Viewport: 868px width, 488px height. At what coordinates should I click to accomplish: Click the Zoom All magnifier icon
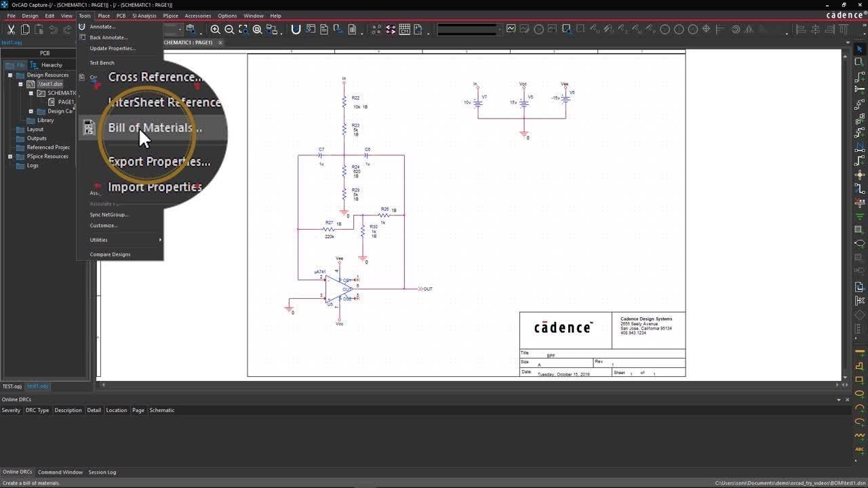(258, 29)
